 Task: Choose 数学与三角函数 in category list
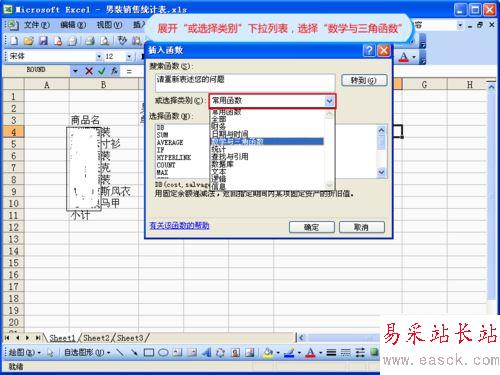click(267, 141)
